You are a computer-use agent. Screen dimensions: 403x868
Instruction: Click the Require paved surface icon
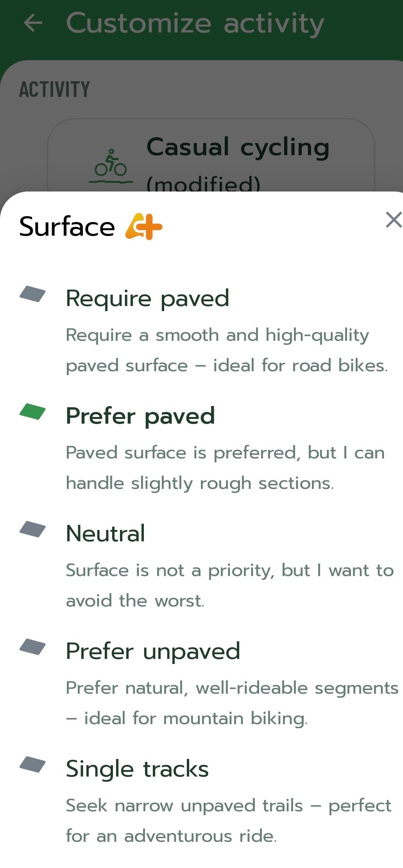tap(33, 294)
